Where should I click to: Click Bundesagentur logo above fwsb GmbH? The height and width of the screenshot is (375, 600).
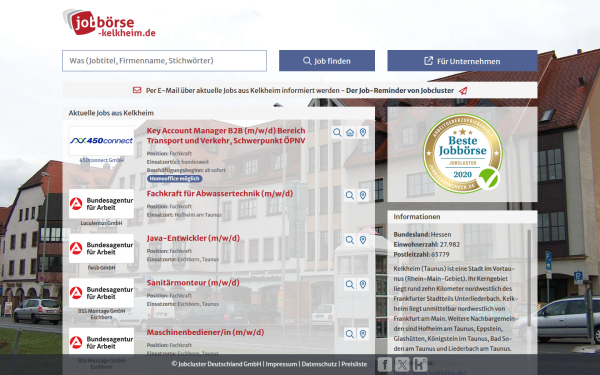101,248
